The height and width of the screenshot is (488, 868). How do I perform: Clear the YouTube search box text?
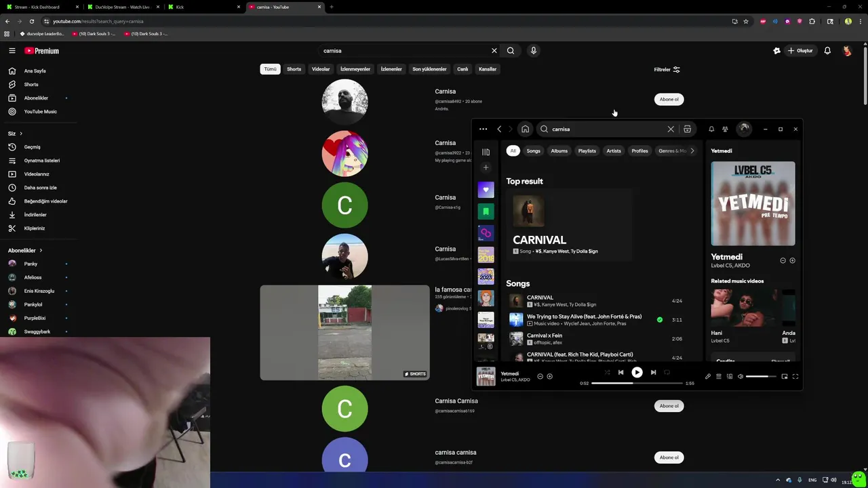pos(494,51)
